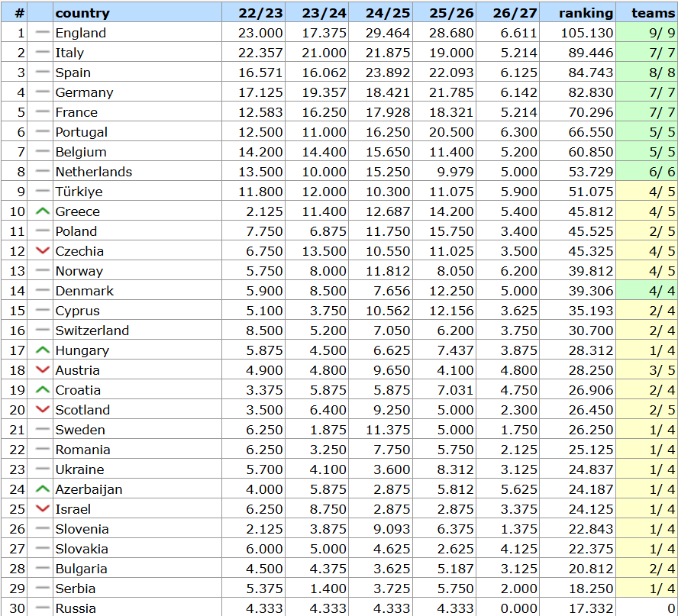The image size is (678, 616).
Task: Click the no-change dash icon beside Türkiye
Action: tap(43, 191)
